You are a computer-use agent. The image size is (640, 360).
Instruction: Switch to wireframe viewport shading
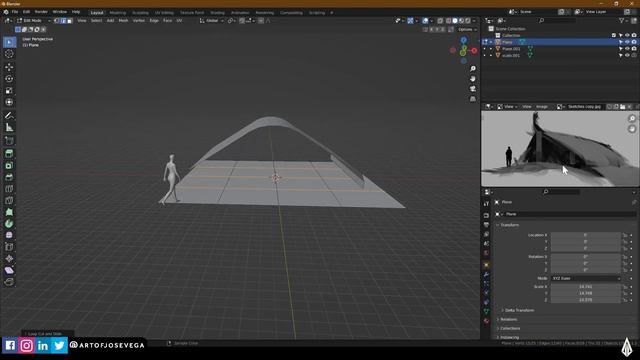(x=449, y=20)
